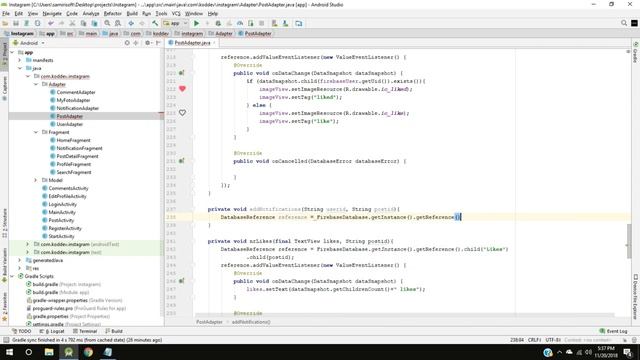The width and height of the screenshot is (640, 360).
Task: Open Chrome from taskbar
Action: click(x=88, y=352)
